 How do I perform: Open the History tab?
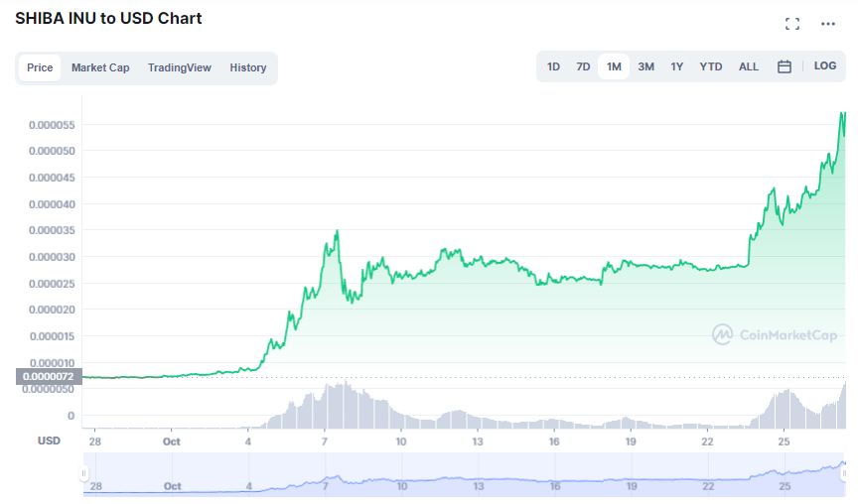click(248, 67)
